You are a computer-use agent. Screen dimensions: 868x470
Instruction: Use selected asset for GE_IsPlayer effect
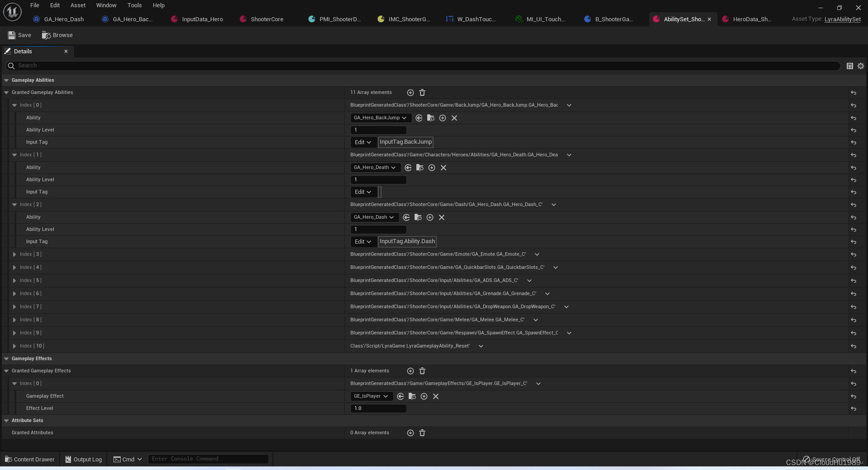[401, 396]
